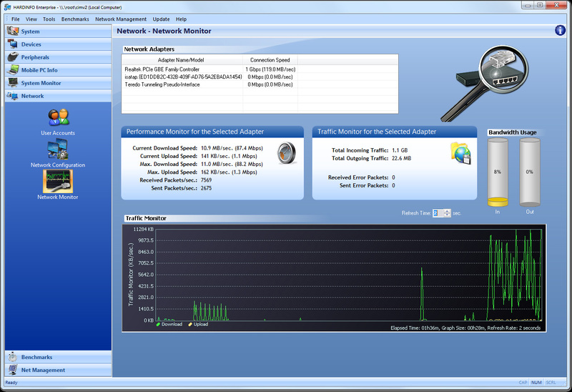The image size is (572, 392).
Task: Click the Received Packets/sec value 7569
Action: coord(206,180)
